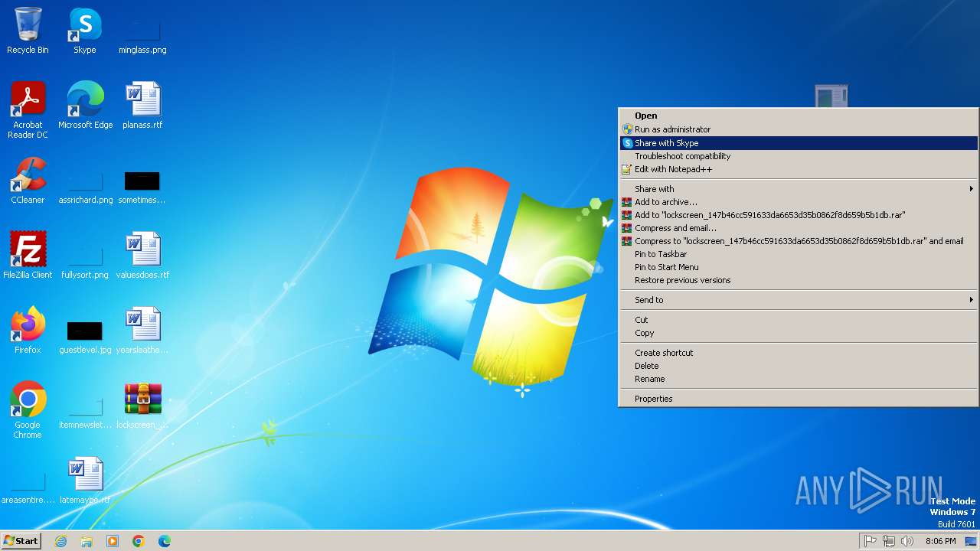This screenshot has width=980, height=551.
Task: Open Internet Explorer from the taskbar
Action: coord(60,541)
